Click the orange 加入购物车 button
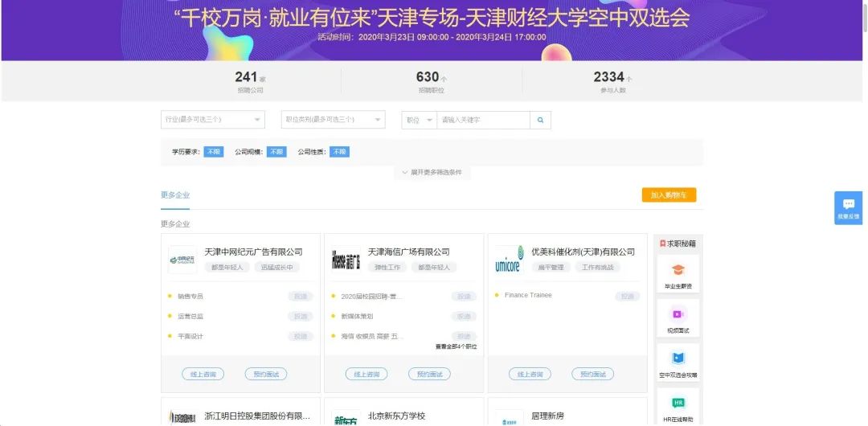The height and width of the screenshot is (426, 868). 669,195
